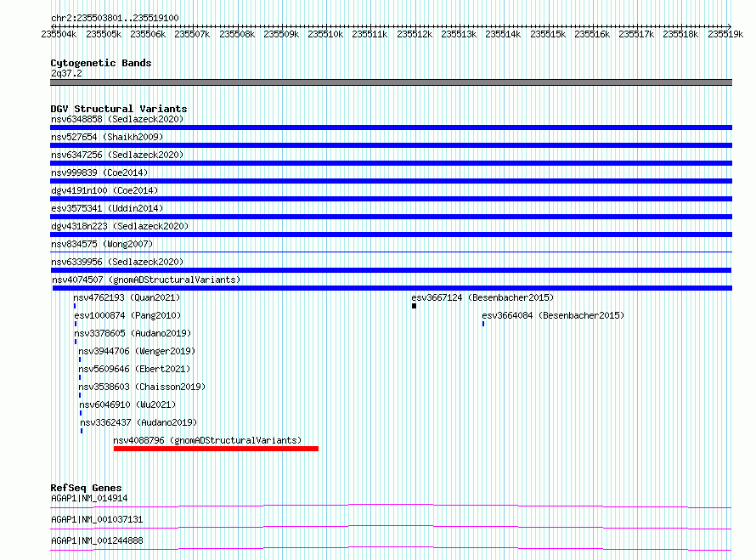Screen dimensions: 756x560
Task: Click esv3667124 (Besenbacher2015) label
Action: pos(482,297)
